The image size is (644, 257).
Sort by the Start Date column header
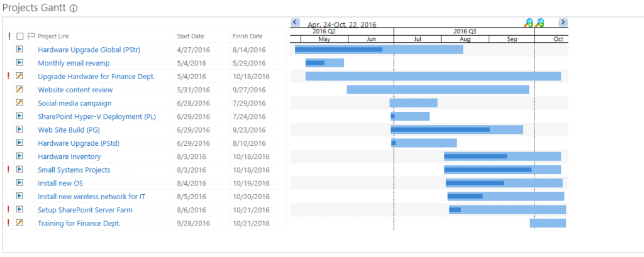click(190, 36)
